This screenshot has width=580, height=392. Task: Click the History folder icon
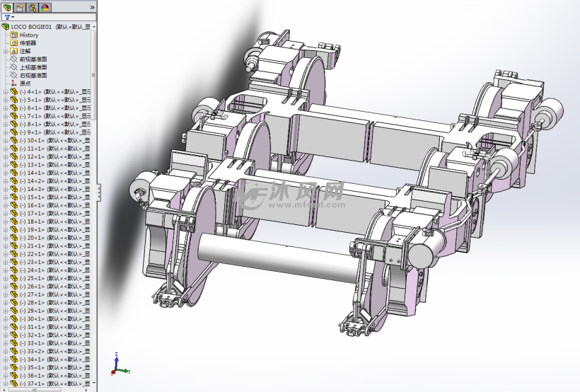[14, 35]
